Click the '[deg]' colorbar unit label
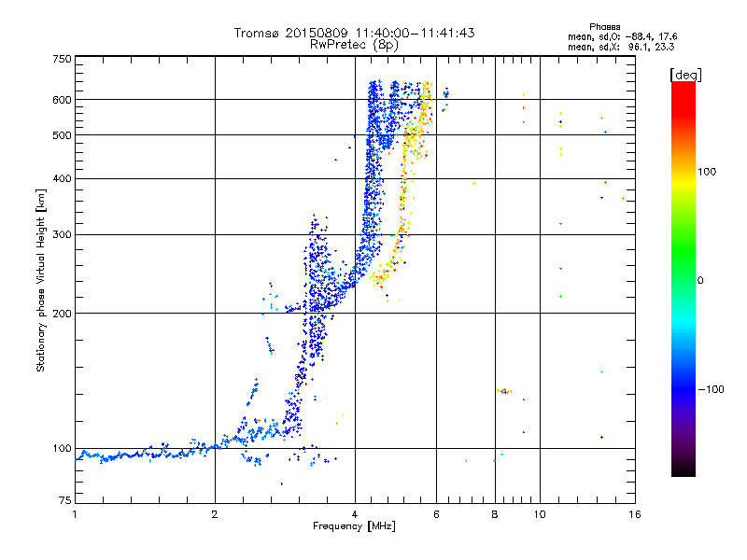The image size is (747, 560). tap(685, 75)
